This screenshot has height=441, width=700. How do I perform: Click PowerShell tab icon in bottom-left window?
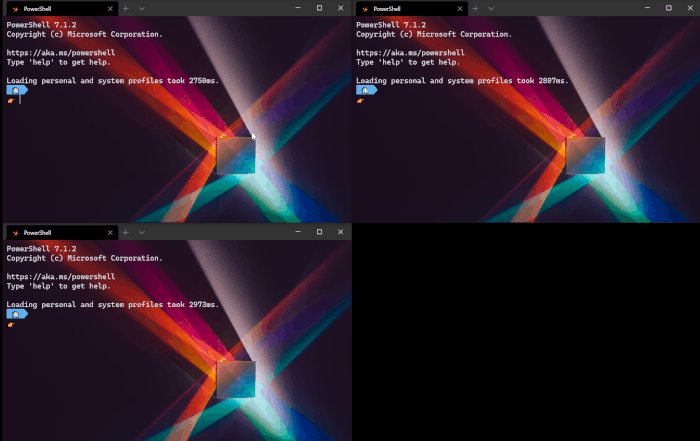16,233
